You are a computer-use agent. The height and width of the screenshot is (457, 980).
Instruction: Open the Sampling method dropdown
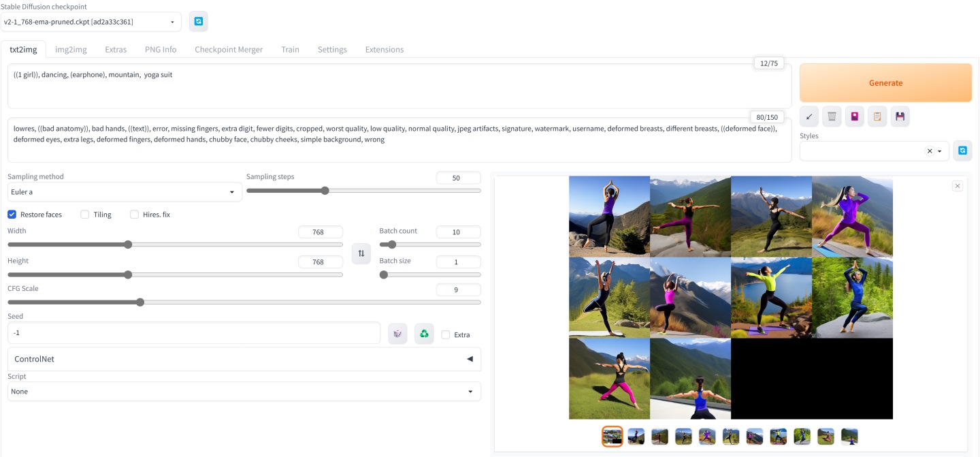pyautogui.click(x=125, y=192)
